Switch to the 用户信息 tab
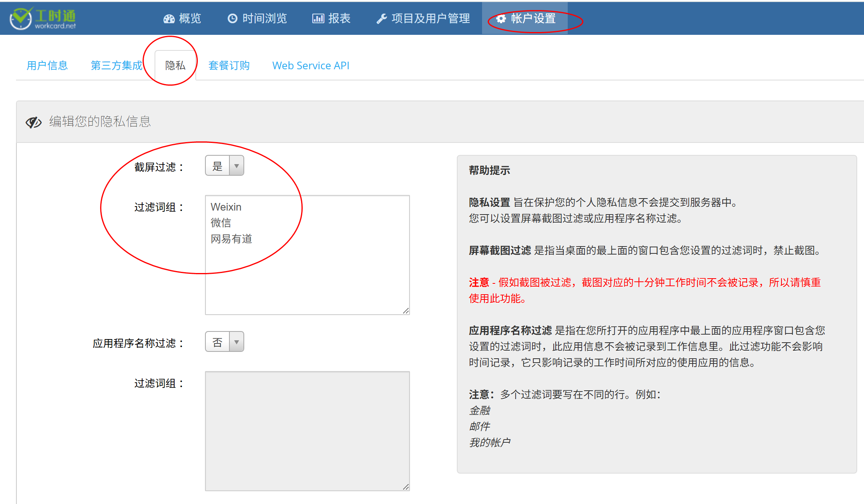The width and height of the screenshot is (864, 504). [47, 66]
